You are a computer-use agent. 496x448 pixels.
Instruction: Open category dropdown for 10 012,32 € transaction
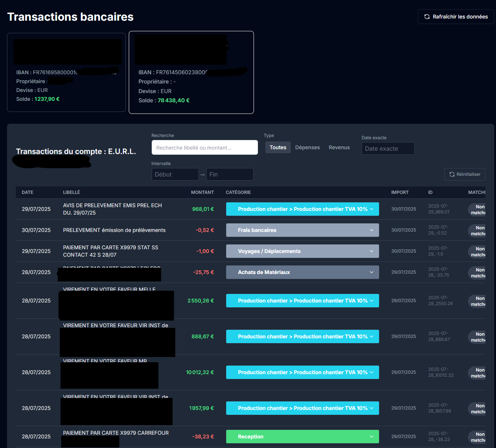[x=302, y=372]
